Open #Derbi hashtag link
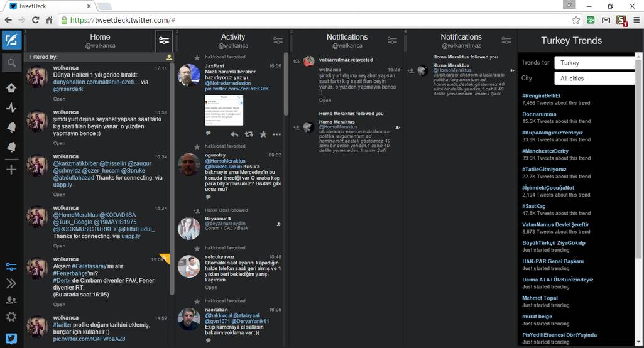The height and width of the screenshot is (348, 644). click(x=62, y=280)
